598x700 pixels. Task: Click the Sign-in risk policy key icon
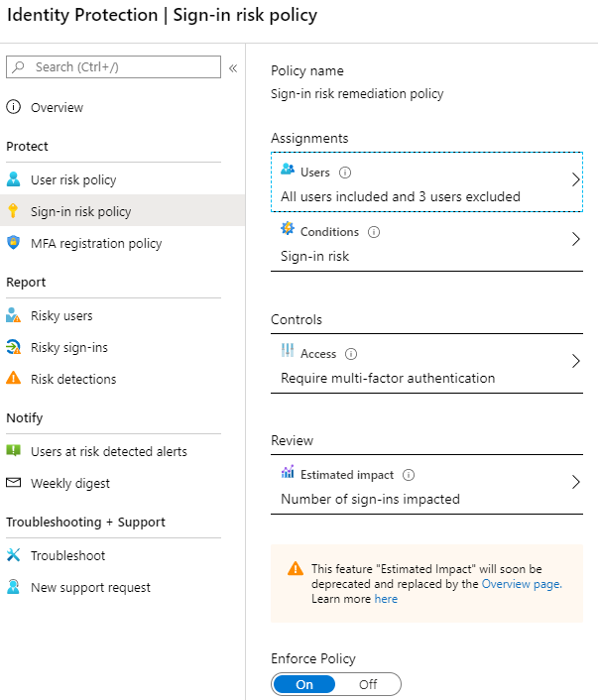(14, 211)
